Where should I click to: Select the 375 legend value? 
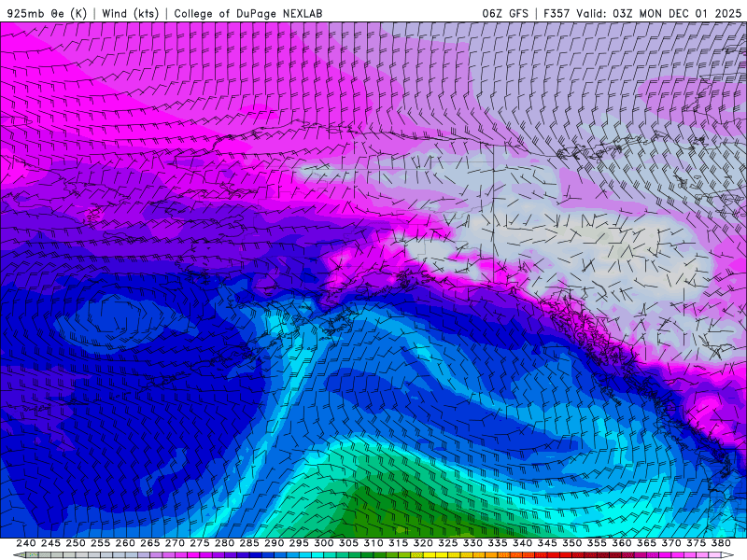click(696, 543)
